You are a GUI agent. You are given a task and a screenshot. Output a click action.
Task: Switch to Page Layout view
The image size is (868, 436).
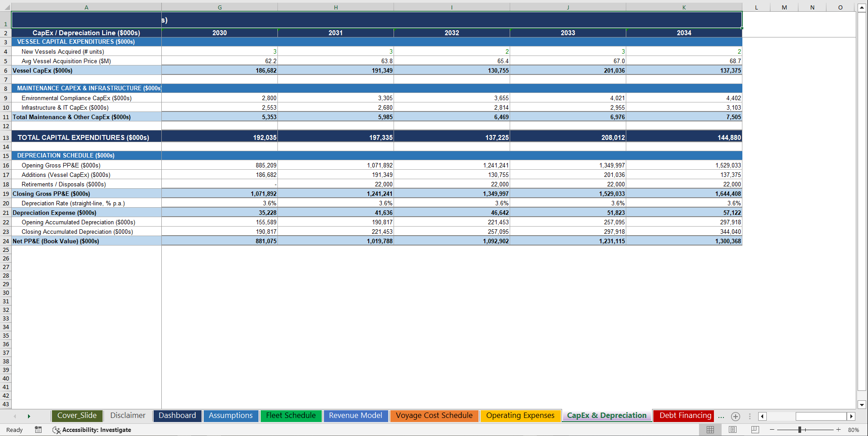click(732, 430)
